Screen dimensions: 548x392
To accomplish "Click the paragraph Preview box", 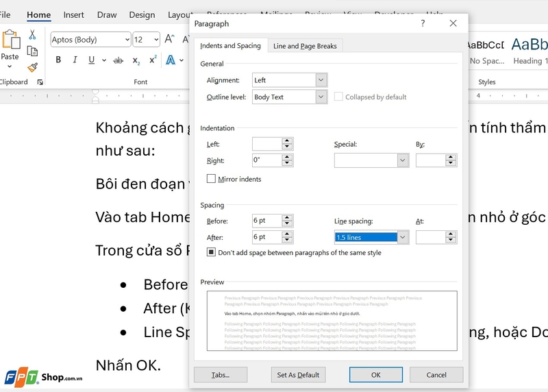I will point(332,321).
